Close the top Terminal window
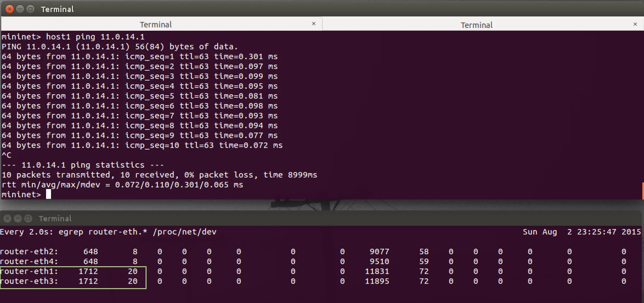Screen dimensions: 644x303 tap(10, 9)
